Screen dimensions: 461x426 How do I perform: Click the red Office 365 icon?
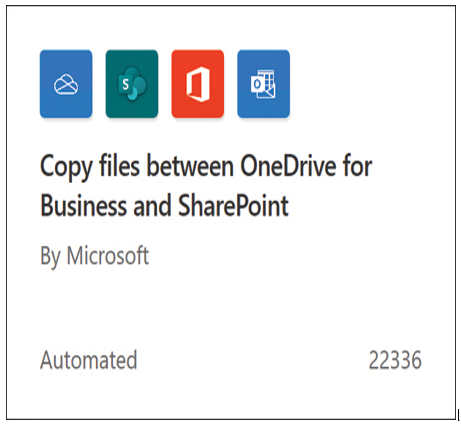198,84
